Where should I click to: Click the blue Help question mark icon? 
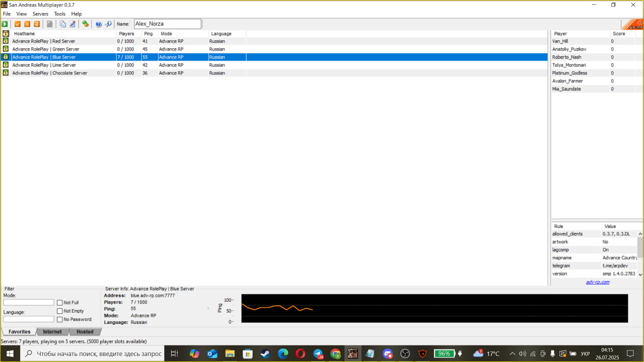tap(99, 24)
